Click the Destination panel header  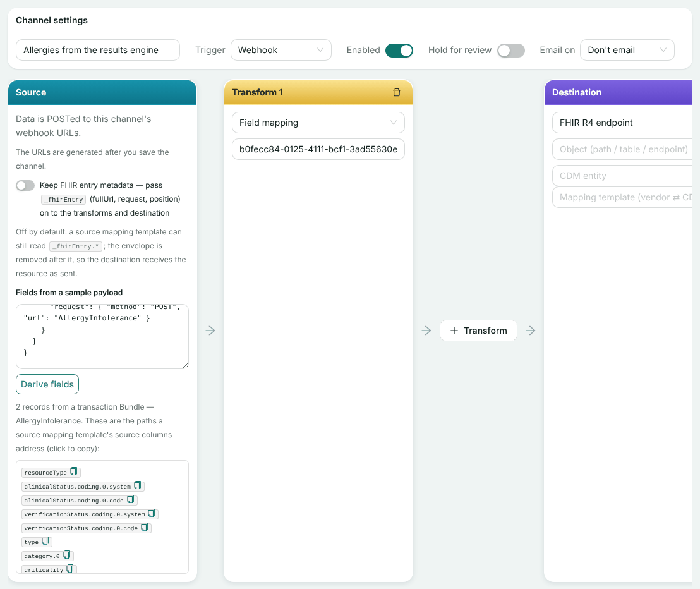coord(619,92)
